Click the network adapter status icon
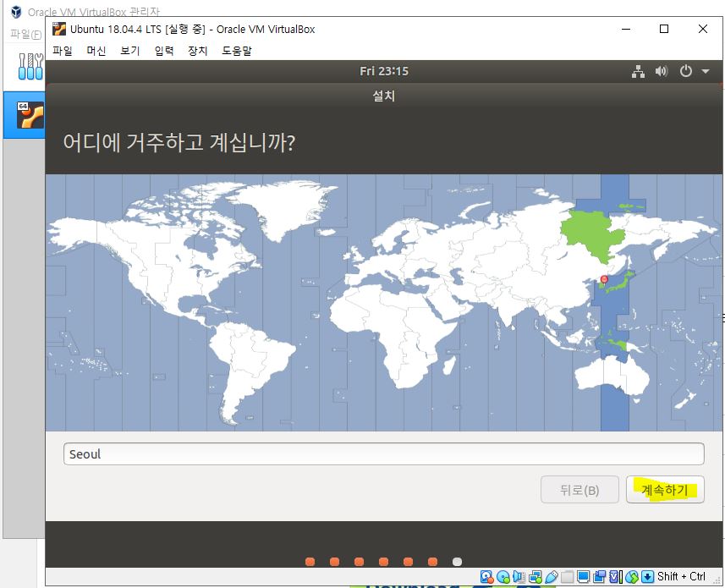Viewport: 725px width, 588px height. tap(536, 576)
